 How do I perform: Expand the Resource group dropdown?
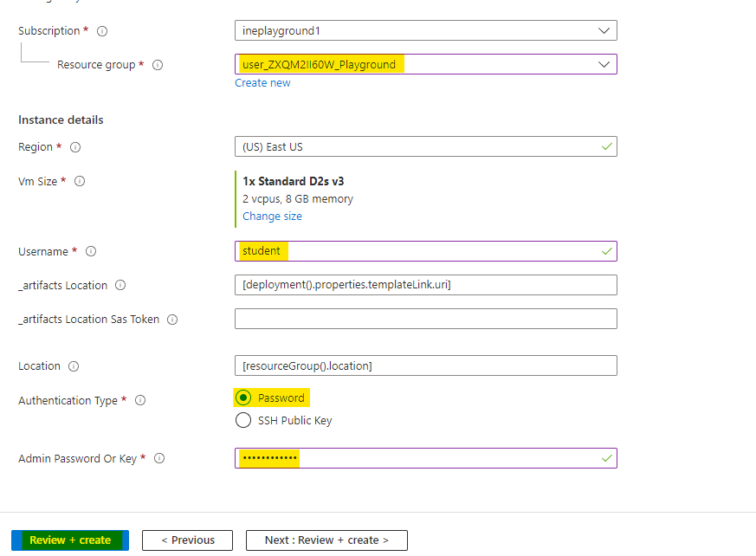tap(425, 64)
